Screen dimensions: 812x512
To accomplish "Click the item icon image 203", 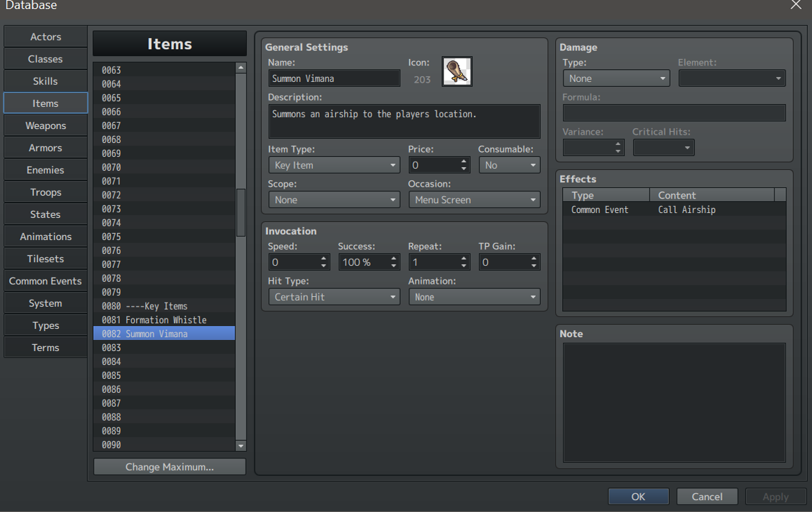I will coord(457,71).
